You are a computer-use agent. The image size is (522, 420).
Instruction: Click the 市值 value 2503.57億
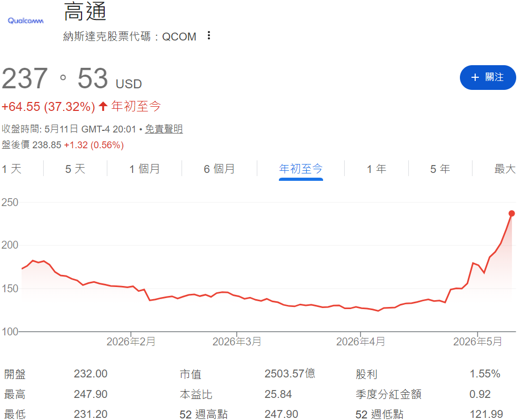point(289,374)
